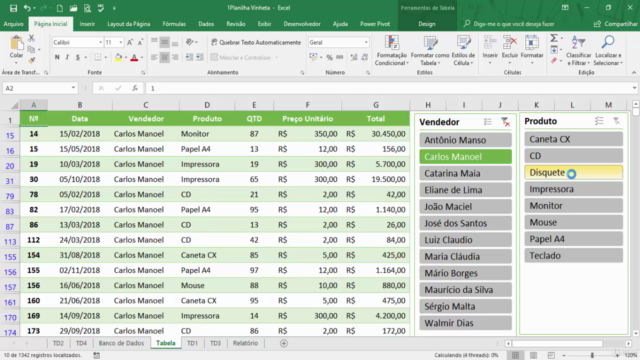Click the Paste (Colar) button
This screenshot has width=640, height=360.
pos(16,48)
